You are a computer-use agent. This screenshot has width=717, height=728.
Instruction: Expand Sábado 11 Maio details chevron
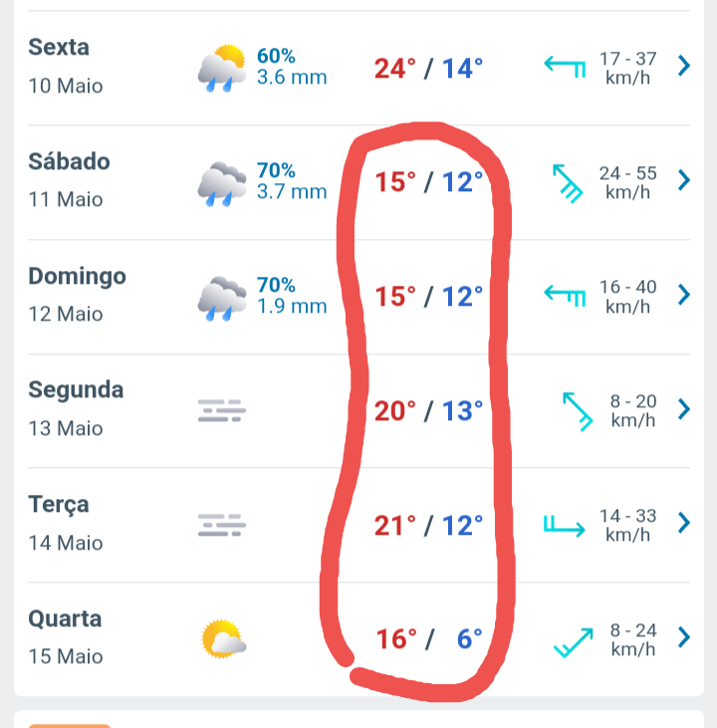coord(683,180)
